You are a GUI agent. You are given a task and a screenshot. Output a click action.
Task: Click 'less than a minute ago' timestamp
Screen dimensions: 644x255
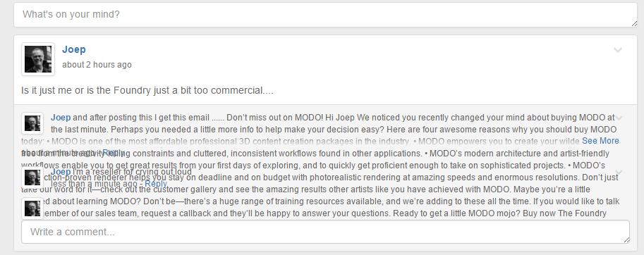[94, 184]
